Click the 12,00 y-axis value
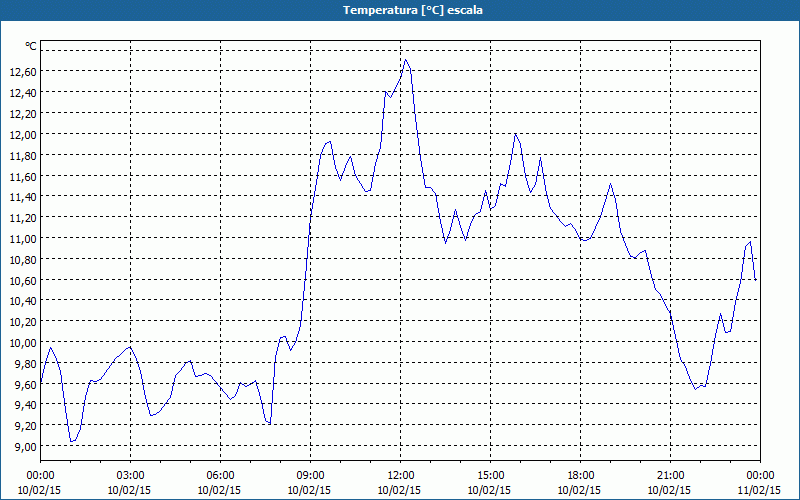Image resolution: width=800 pixels, height=500 pixels. (x=23, y=134)
